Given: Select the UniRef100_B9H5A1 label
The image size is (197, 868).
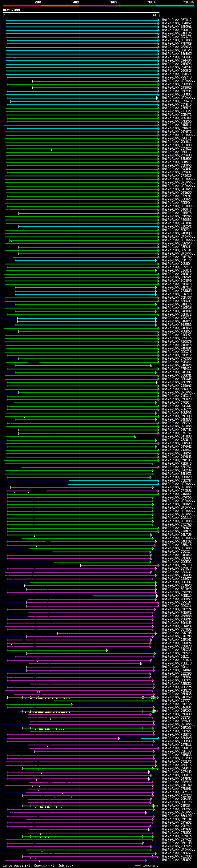Looking at the screenshot, I should click(177, 26).
